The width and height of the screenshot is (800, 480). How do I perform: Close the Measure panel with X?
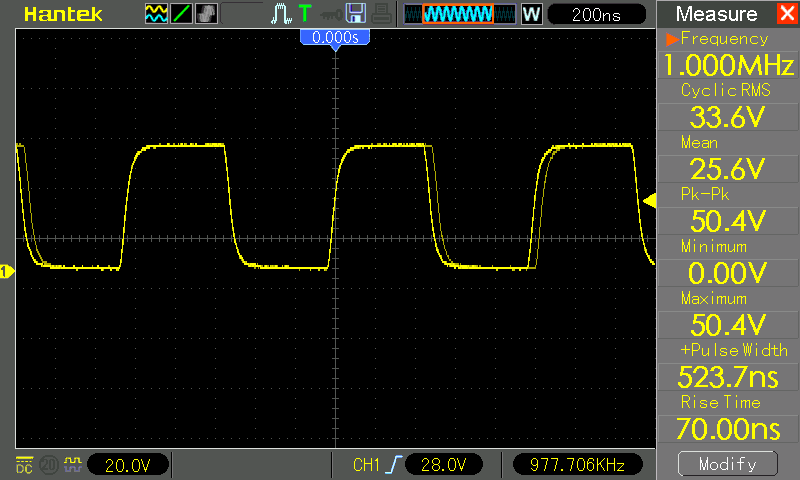pos(788,13)
